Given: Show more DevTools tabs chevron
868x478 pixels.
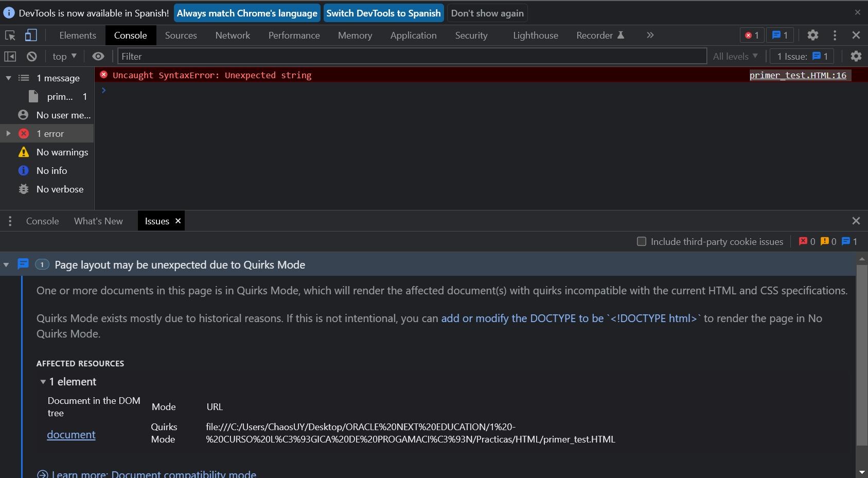Looking at the screenshot, I should (x=650, y=35).
